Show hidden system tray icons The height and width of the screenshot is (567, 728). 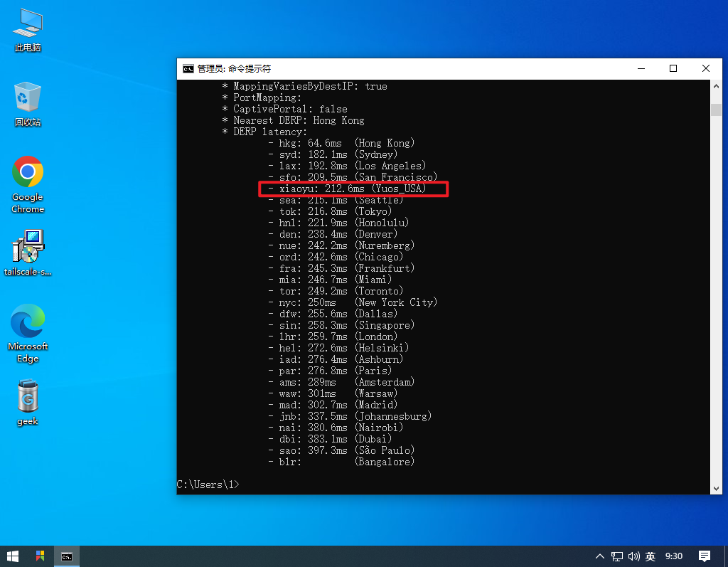coord(600,556)
